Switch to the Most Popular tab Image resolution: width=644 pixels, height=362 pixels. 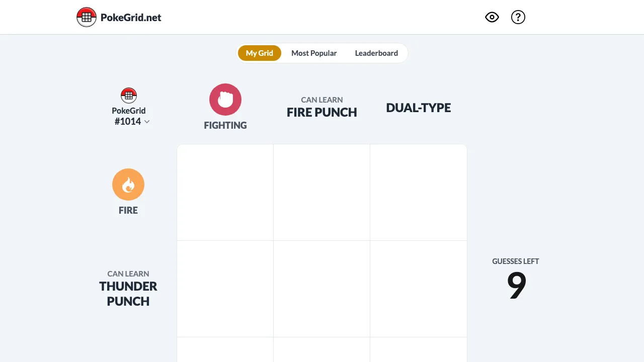[x=314, y=53]
